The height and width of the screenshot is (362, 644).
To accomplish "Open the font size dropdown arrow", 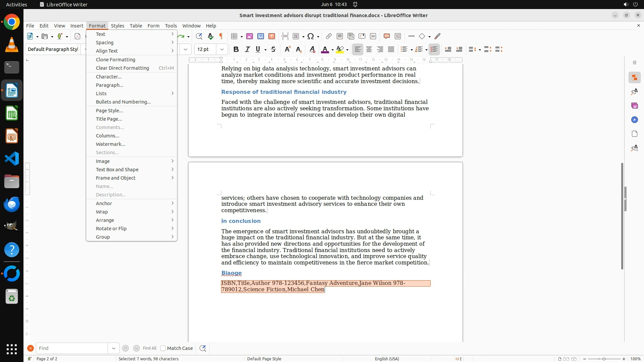I will pos(222,50).
